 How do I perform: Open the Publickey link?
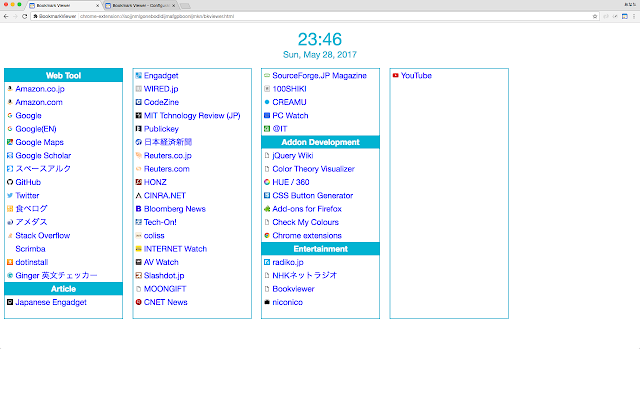coord(161,129)
